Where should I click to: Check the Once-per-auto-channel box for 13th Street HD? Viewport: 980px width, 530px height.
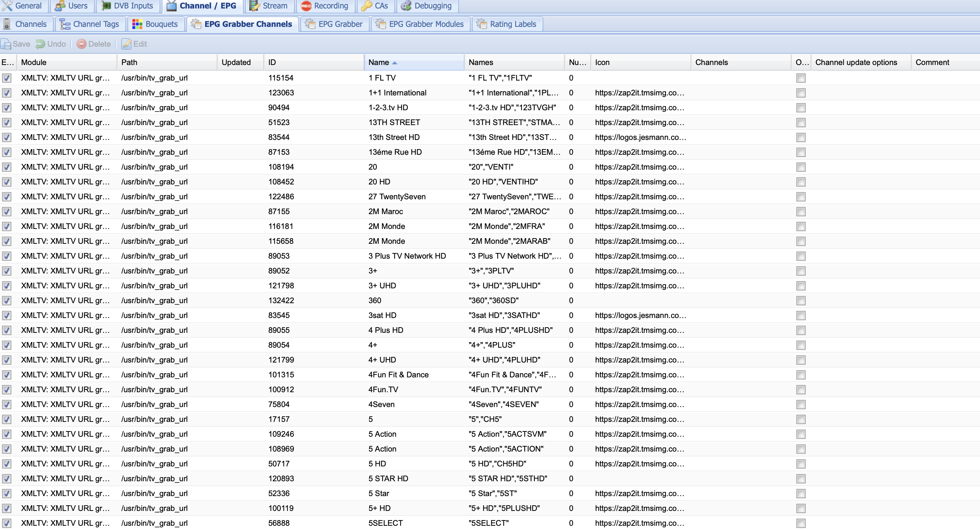click(801, 137)
